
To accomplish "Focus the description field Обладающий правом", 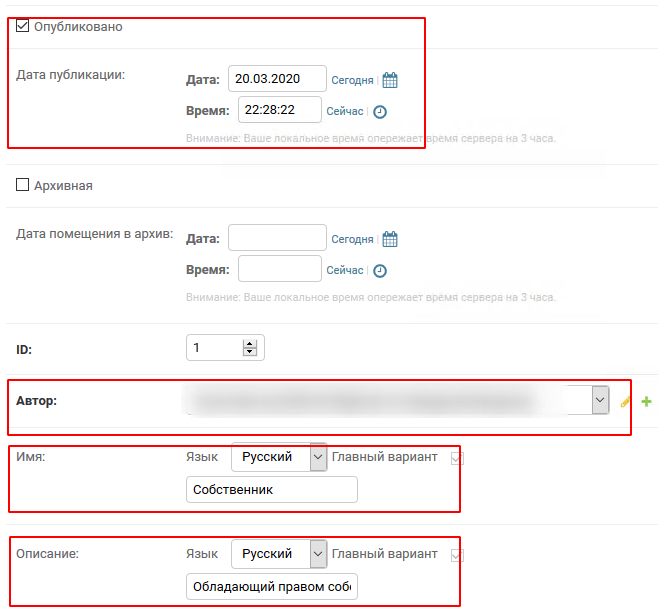I will (272, 586).
